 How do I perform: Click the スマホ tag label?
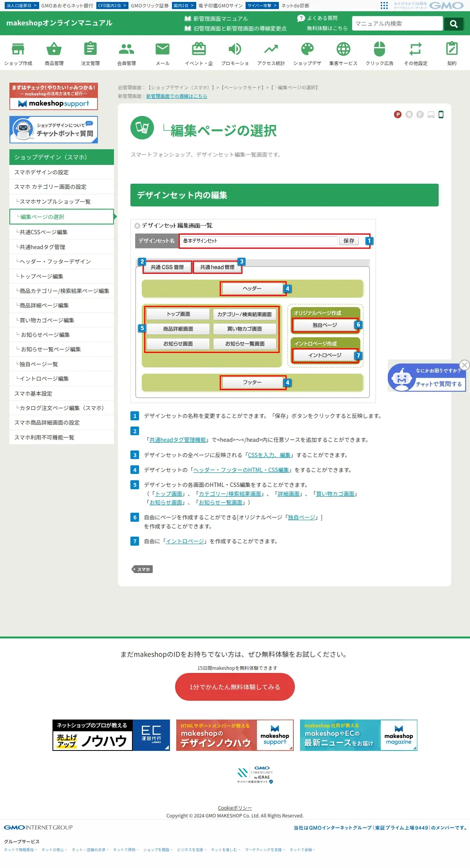coord(142,569)
